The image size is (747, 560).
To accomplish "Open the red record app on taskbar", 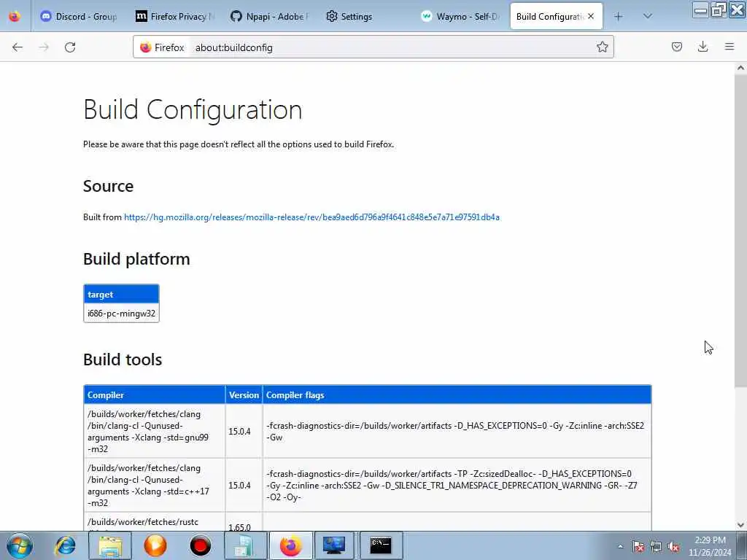I will pyautogui.click(x=200, y=545).
